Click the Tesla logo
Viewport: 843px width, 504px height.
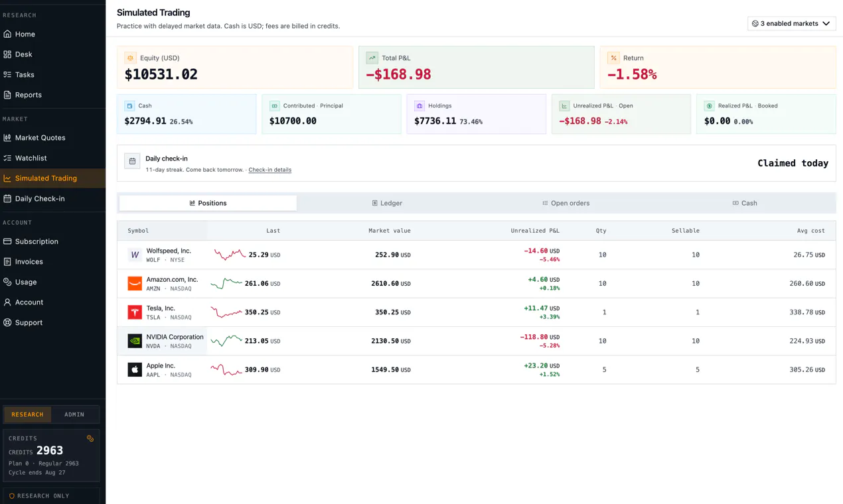click(x=135, y=312)
